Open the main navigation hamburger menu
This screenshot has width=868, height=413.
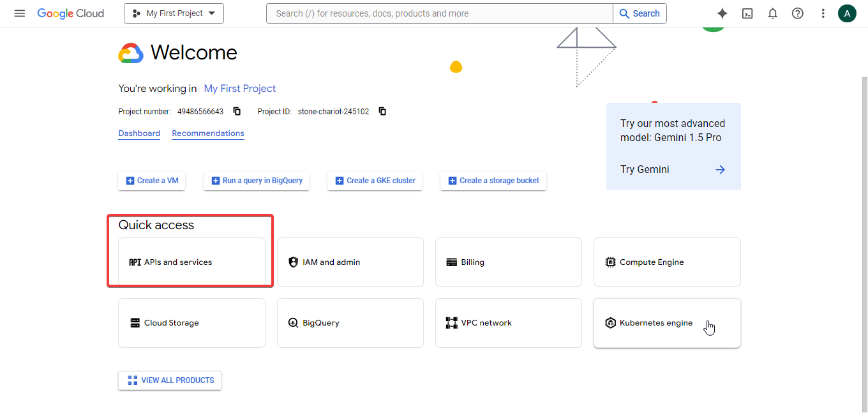pos(19,13)
